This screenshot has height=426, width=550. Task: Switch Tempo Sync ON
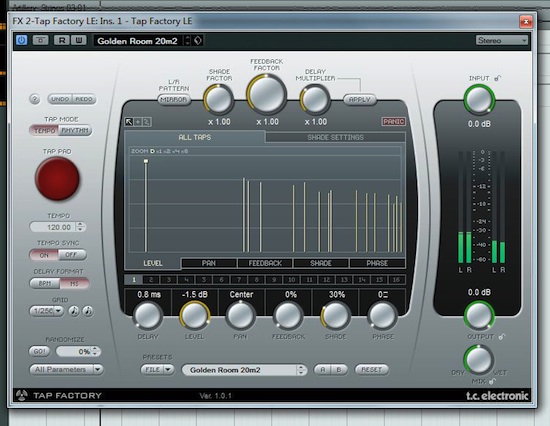44,255
